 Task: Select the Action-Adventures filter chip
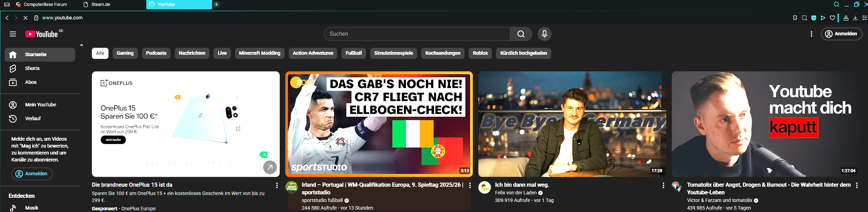(313, 53)
